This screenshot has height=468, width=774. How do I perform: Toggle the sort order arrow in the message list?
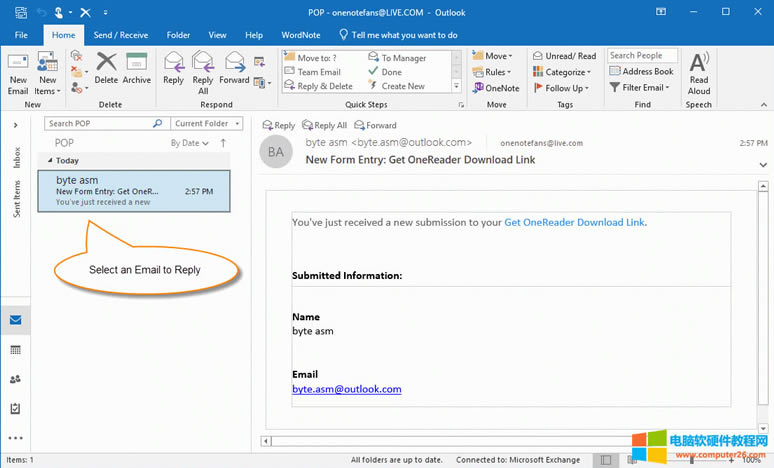pyautogui.click(x=223, y=143)
